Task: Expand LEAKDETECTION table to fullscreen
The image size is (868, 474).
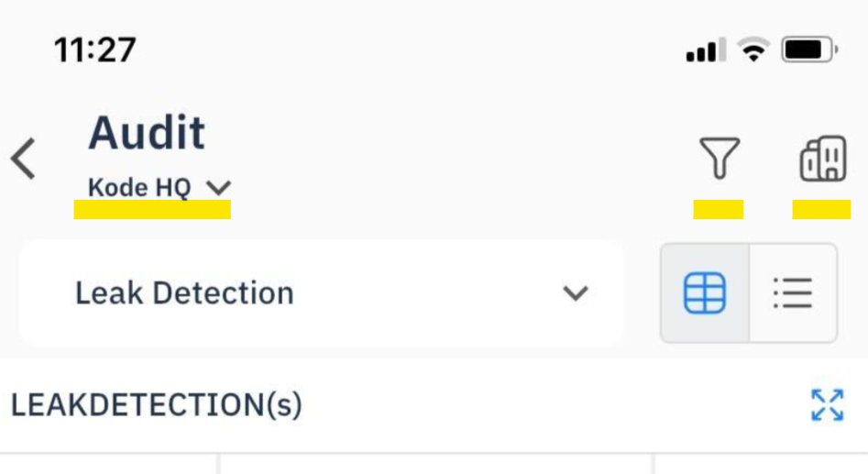Action: tap(827, 404)
